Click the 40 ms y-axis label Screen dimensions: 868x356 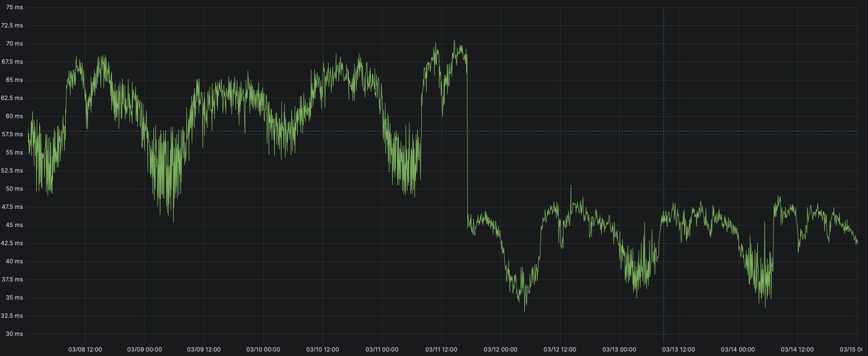[15, 261]
